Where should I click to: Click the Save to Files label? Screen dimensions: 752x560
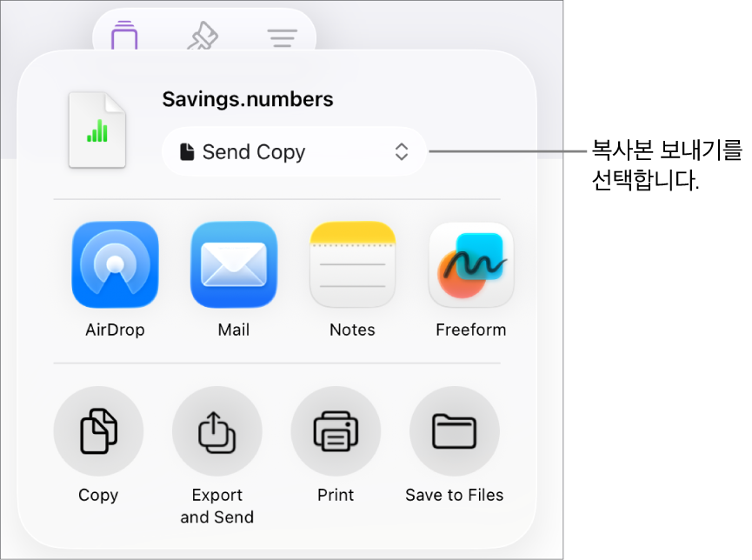tap(455, 495)
